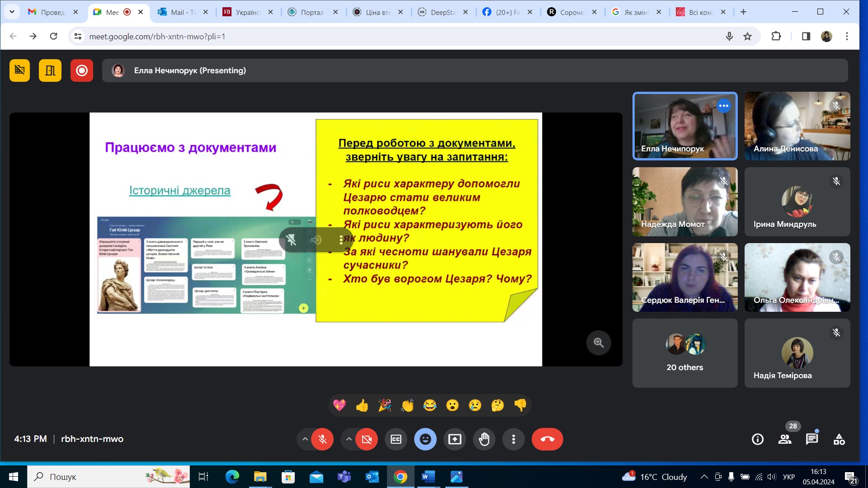The height and width of the screenshot is (488, 868).
Task: Send crying face reaction
Action: (475, 405)
